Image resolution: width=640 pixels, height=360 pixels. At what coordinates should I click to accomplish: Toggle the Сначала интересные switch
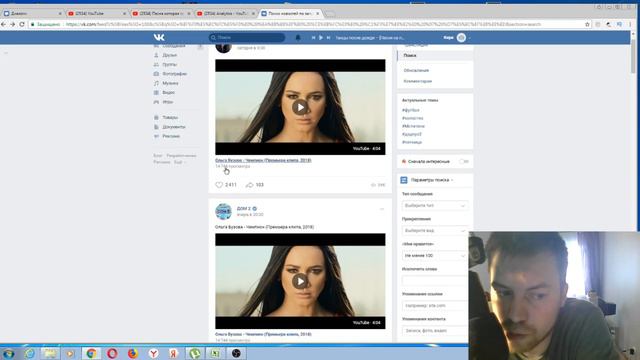(464, 162)
